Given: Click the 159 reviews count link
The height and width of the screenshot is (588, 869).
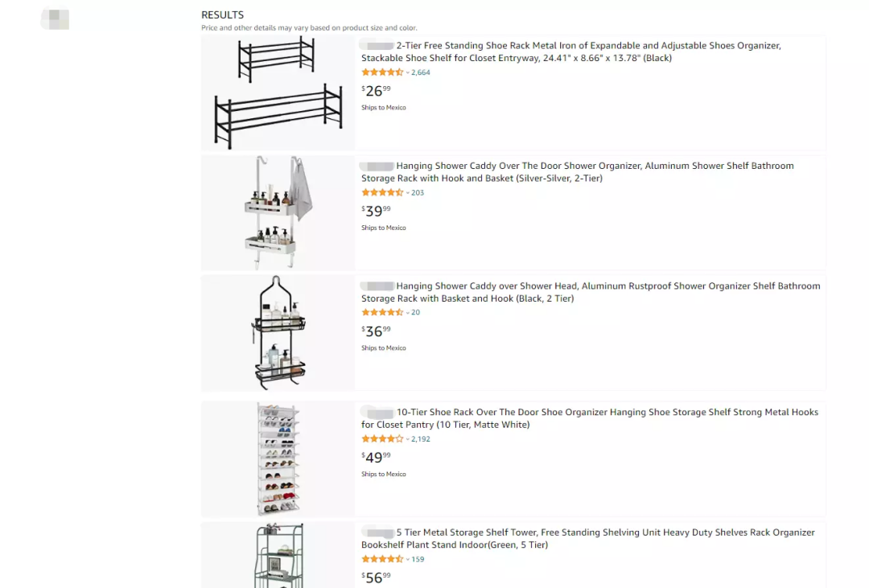Looking at the screenshot, I should coord(418,559).
